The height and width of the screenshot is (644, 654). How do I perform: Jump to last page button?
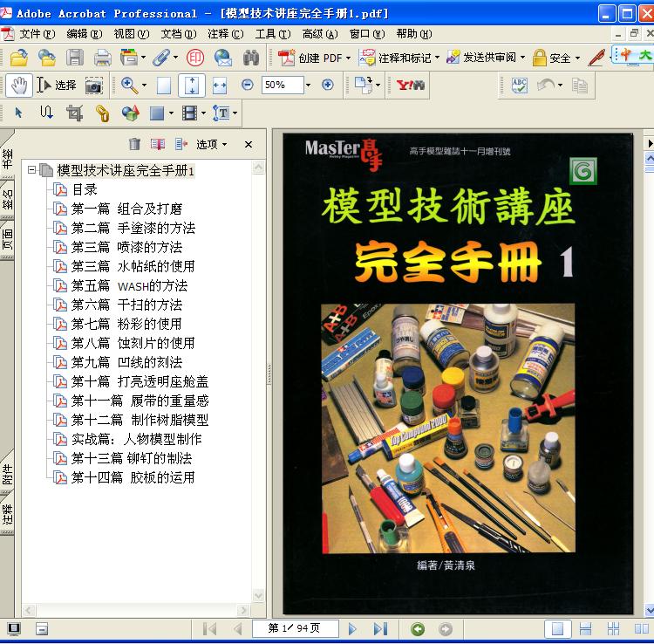point(380,628)
